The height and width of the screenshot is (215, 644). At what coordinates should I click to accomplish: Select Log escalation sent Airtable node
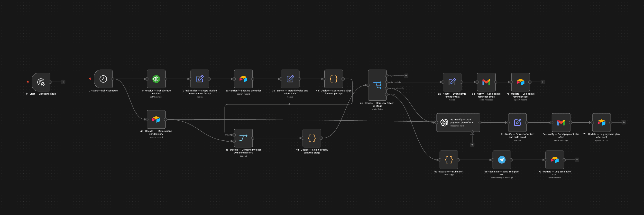tap(555, 160)
